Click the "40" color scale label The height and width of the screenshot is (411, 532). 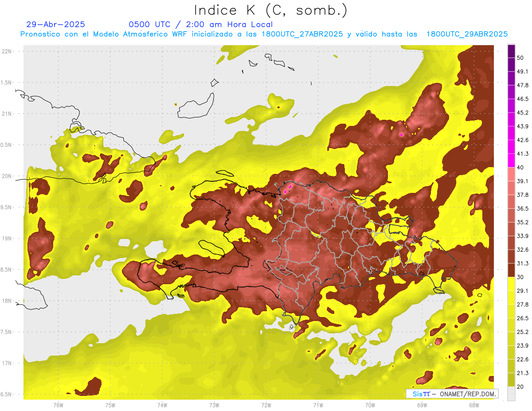[x=520, y=167]
